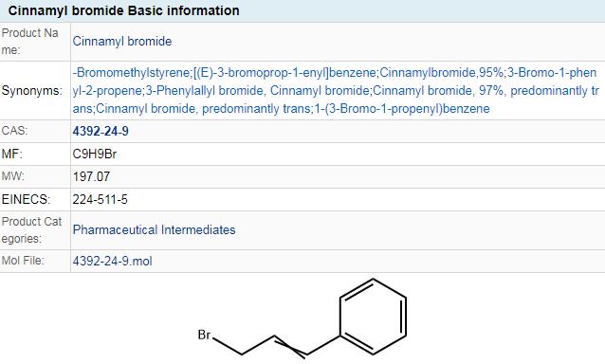This screenshot has height=364, width=605.
Task: Click the Synonyms row label
Action: coord(32,91)
